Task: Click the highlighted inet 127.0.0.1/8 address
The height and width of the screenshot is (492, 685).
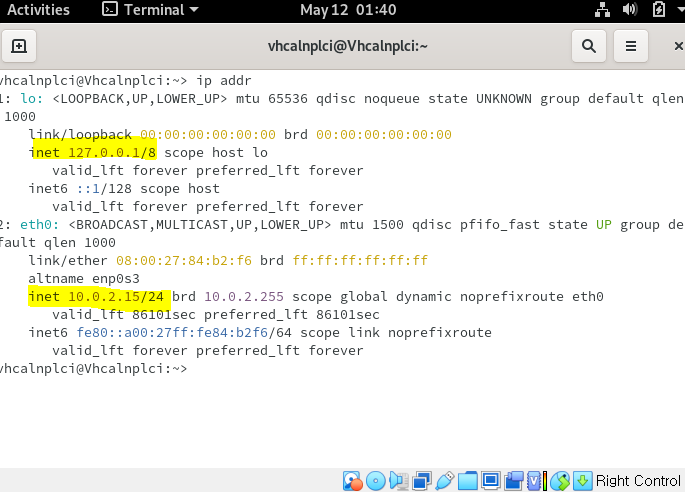Action: point(92,152)
